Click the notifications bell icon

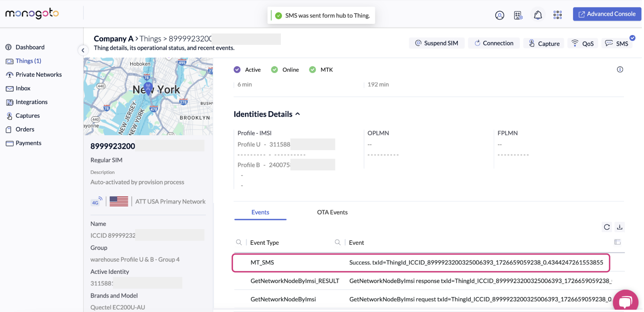537,15
